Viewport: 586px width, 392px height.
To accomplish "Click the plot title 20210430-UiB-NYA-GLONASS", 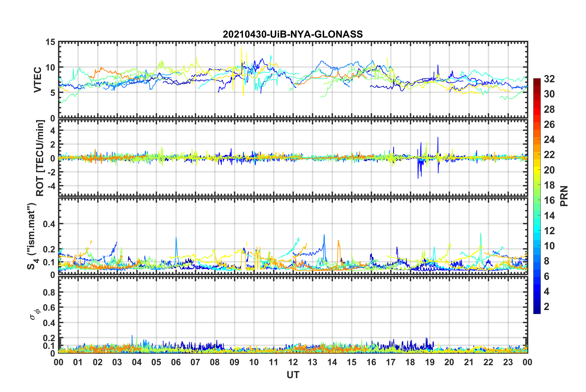I will pyautogui.click(x=293, y=34).
